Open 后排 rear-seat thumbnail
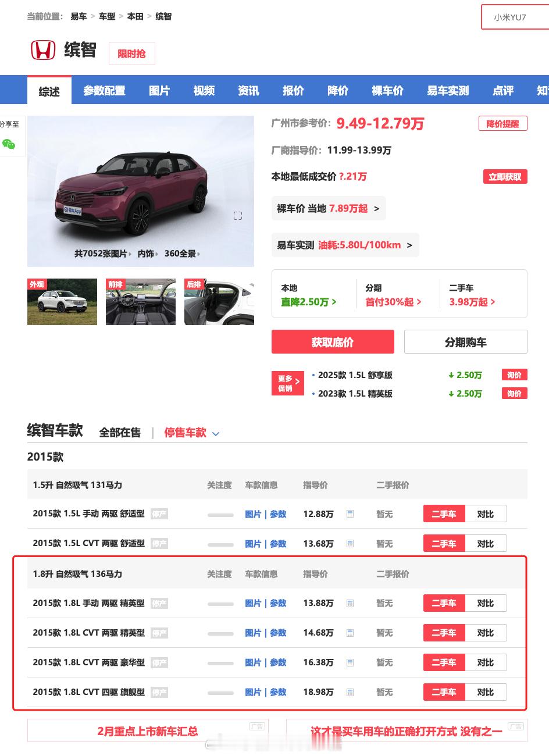Image resolution: width=549 pixels, height=756 pixels. click(219, 302)
